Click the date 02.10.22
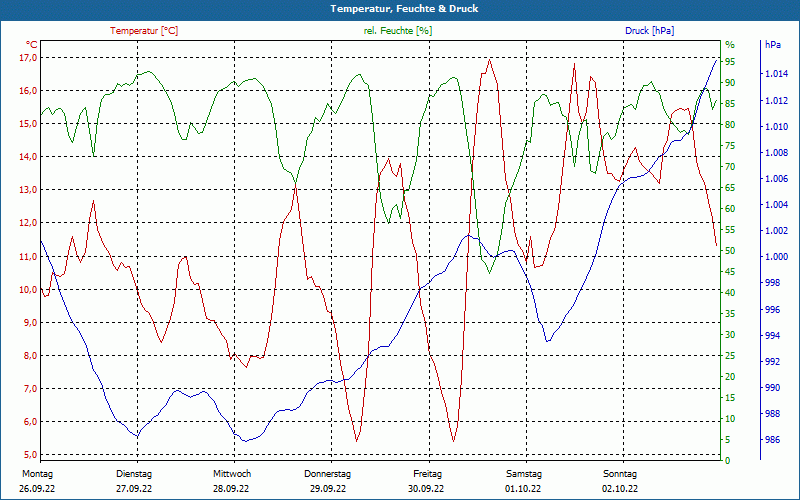The width and height of the screenshot is (800, 500). (620, 489)
